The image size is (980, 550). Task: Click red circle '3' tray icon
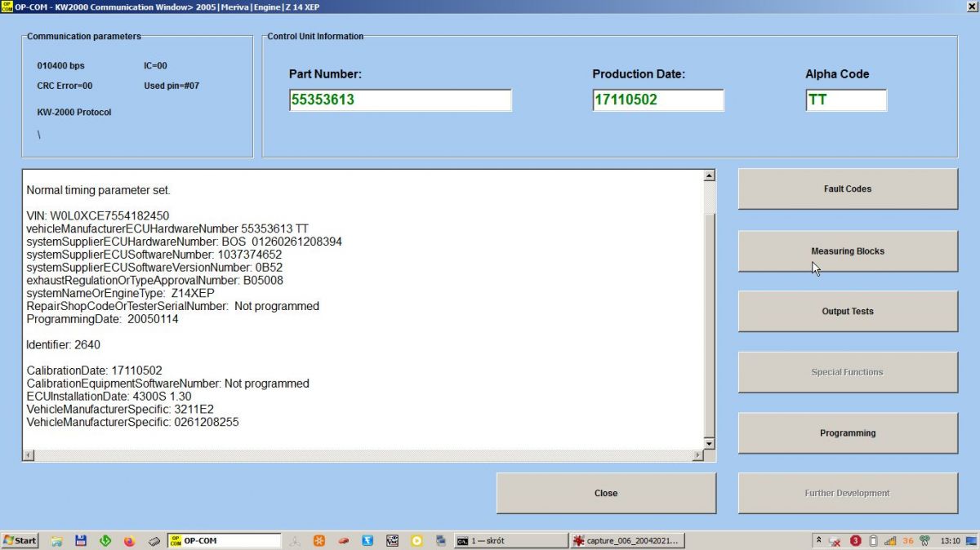tap(856, 540)
